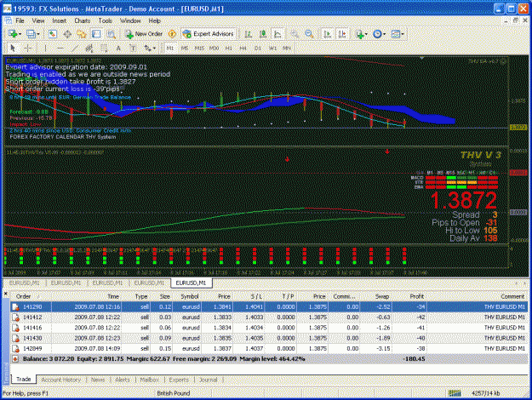Screen dimensions: 532x400
Task: Switch to the M5 timeframe
Action: tap(185, 49)
